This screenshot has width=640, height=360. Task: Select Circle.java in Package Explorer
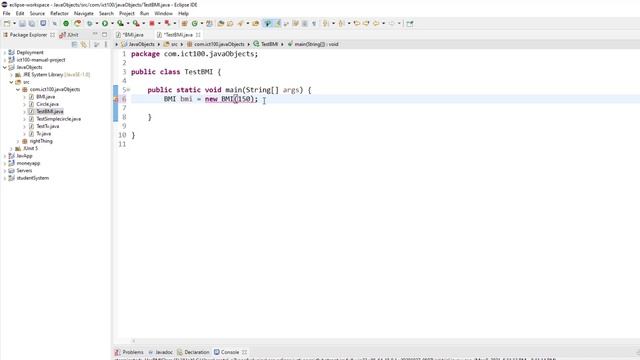(x=47, y=104)
